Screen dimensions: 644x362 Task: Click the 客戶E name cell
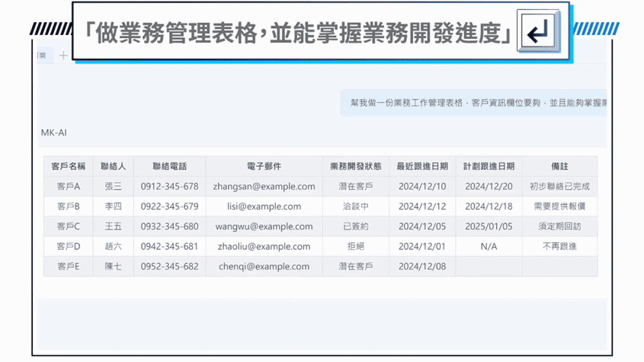point(68,267)
